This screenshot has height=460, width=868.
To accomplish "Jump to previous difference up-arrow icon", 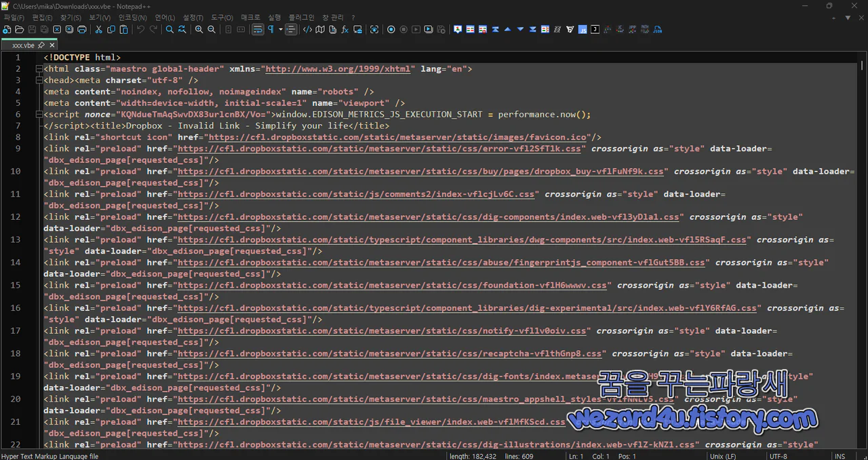I will coord(507,30).
